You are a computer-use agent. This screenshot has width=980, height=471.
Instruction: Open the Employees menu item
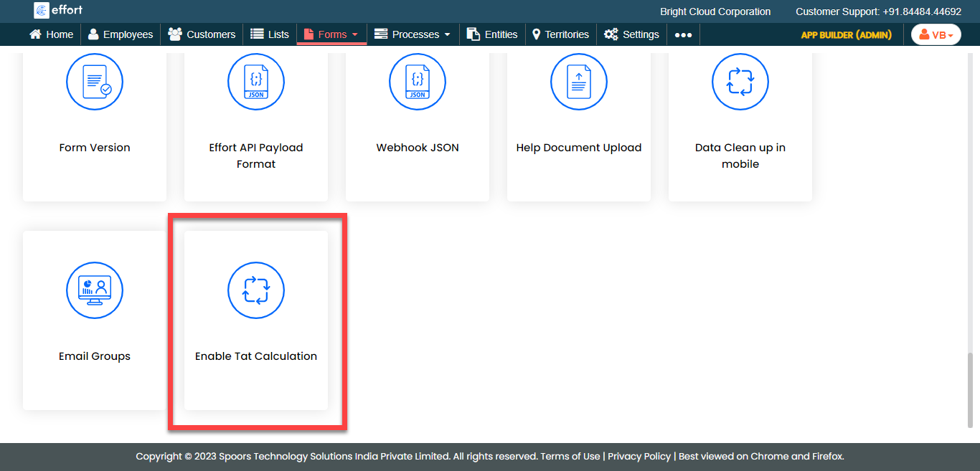[x=120, y=34]
